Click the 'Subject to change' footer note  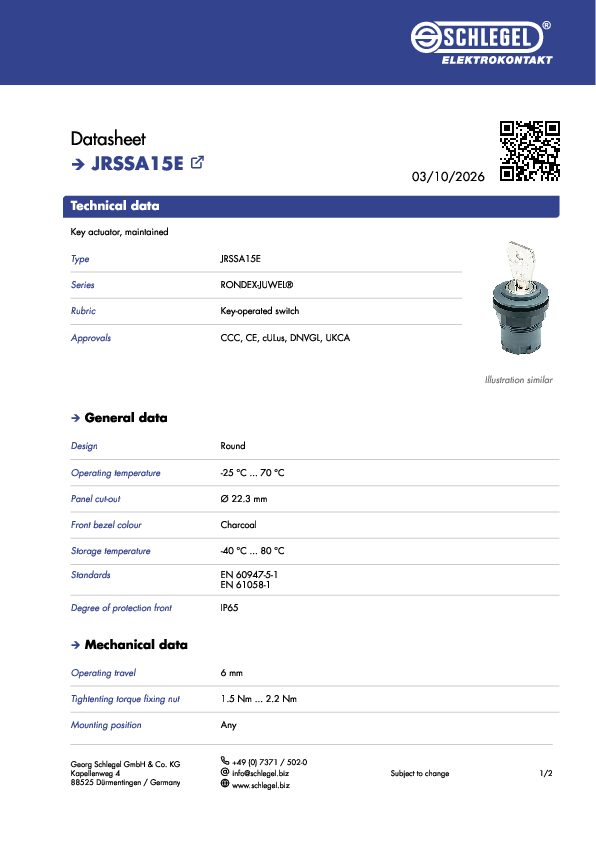point(420,773)
